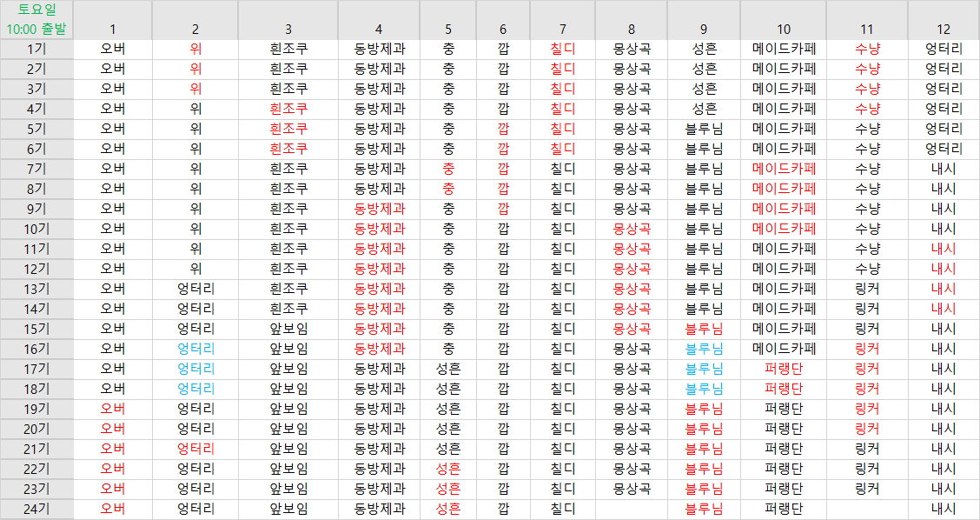The height and width of the screenshot is (520, 980).
Task: Select the 토요일 10:00 출발 header cell
Action: tap(36, 19)
